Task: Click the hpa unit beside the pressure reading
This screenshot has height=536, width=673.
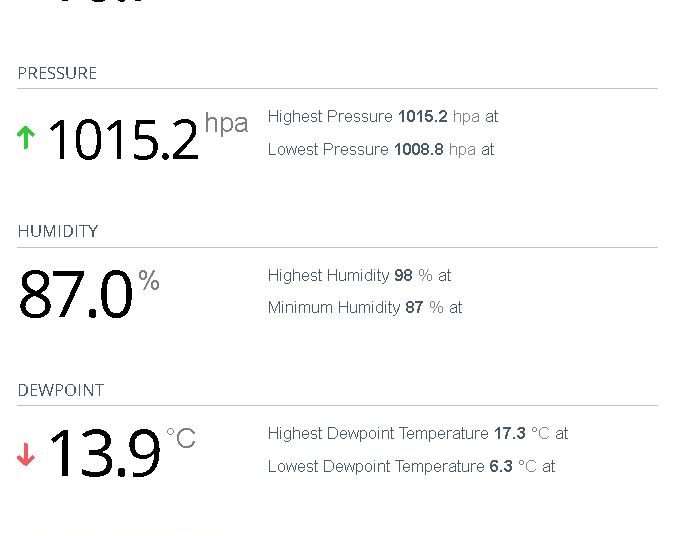Action: tap(226, 123)
